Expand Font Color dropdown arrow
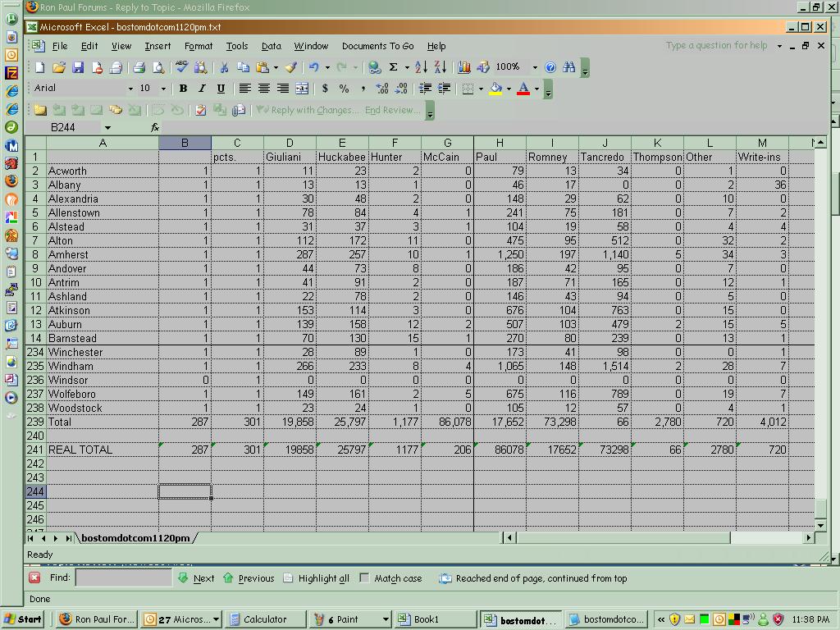The width and height of the screenshot is (840, 630). click(536, 89)
